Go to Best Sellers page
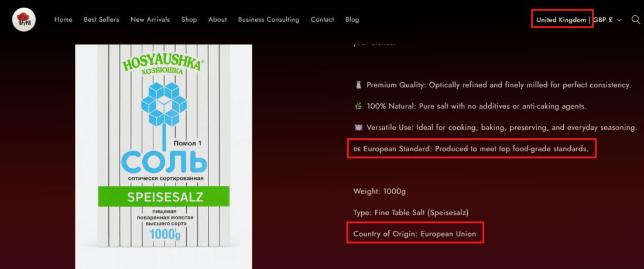 coord(101,19)
